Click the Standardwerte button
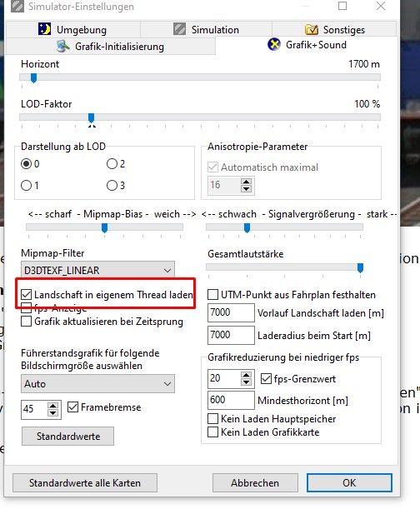Viewport: 420px width, 509px height. coord(67,436)
